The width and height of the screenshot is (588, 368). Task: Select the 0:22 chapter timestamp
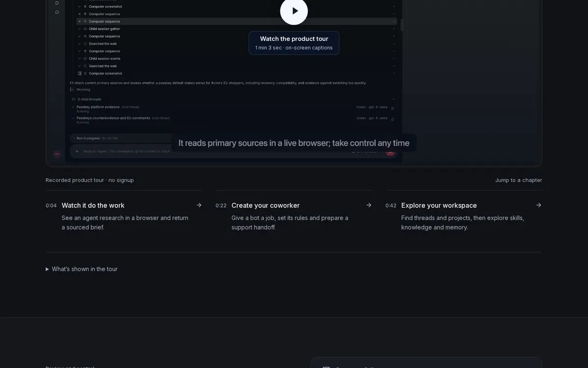221,206
